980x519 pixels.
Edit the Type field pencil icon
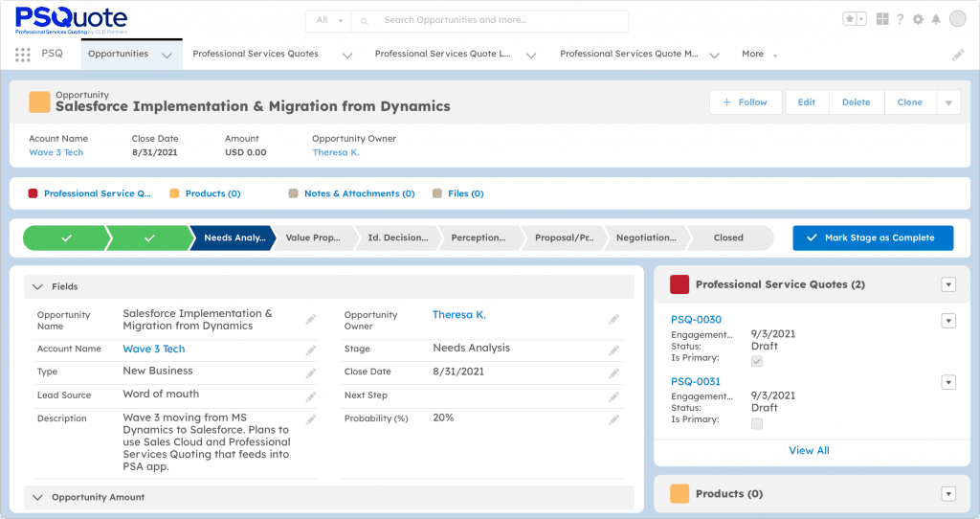[x=311, y=373]
